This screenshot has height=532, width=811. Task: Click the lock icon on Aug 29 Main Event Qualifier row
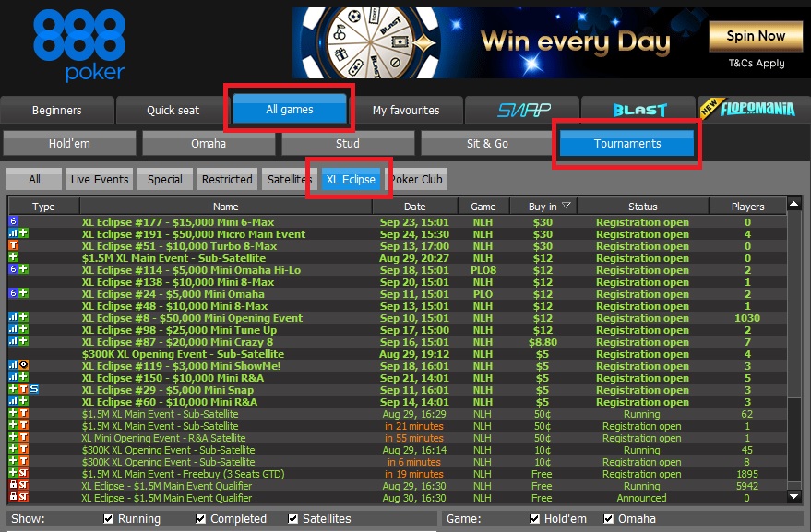click(14, 484)
